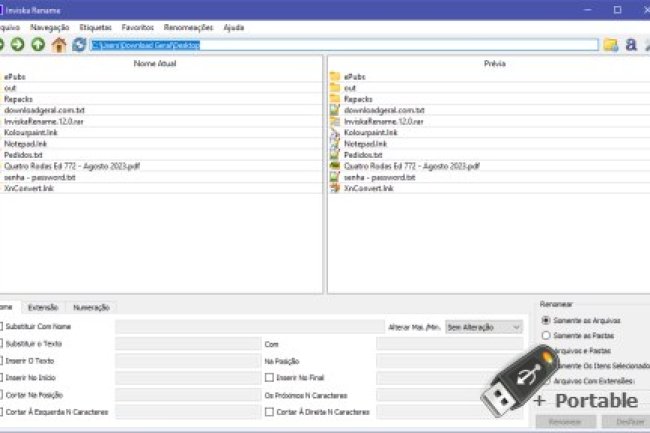Open the Favoritos menu
The image size is (650, 433).
pos(138,27)
